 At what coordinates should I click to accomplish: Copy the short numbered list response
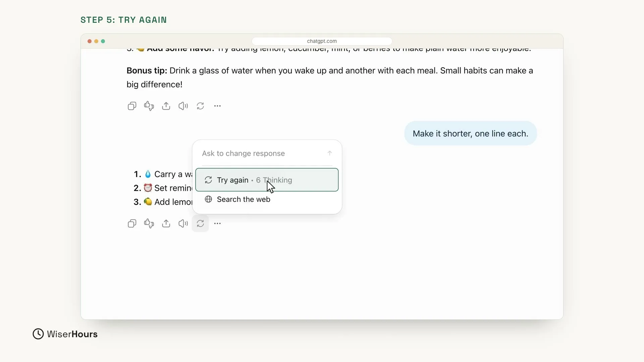[132, 224]
